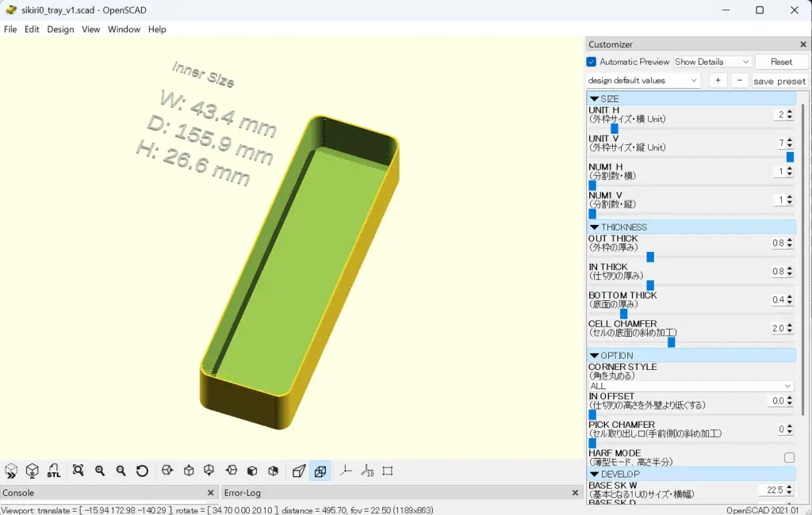
Task: Click the full Render icon
Action: [x=32, y=471]
